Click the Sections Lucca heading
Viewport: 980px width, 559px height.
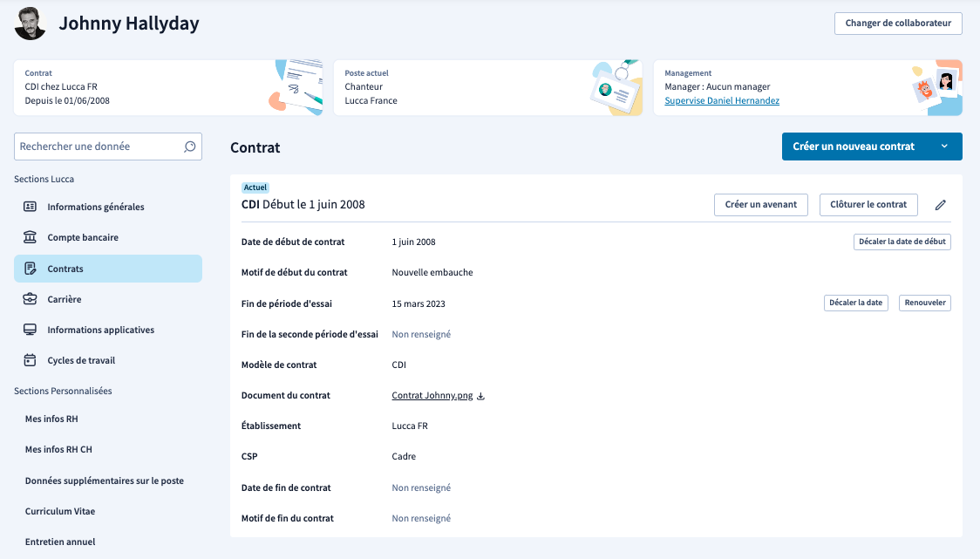pos(44,179)
